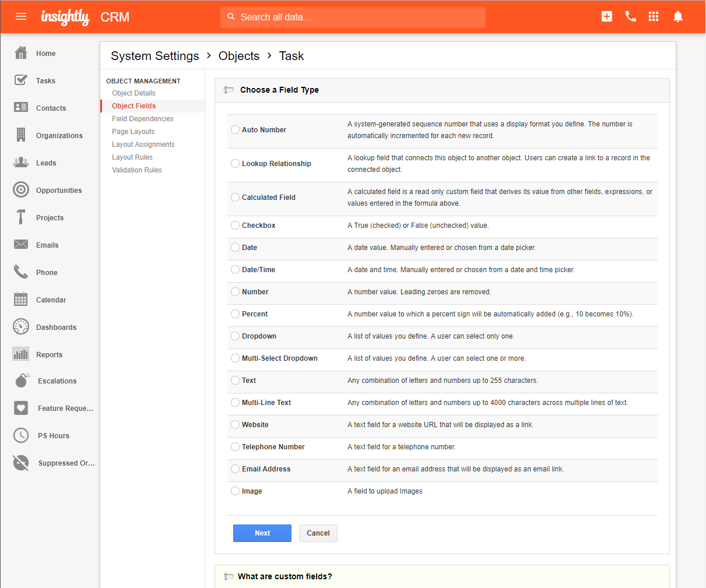706x588 pixels.
Task: Navigate to System Settings via breadcrumb
Action: point(154,55)
